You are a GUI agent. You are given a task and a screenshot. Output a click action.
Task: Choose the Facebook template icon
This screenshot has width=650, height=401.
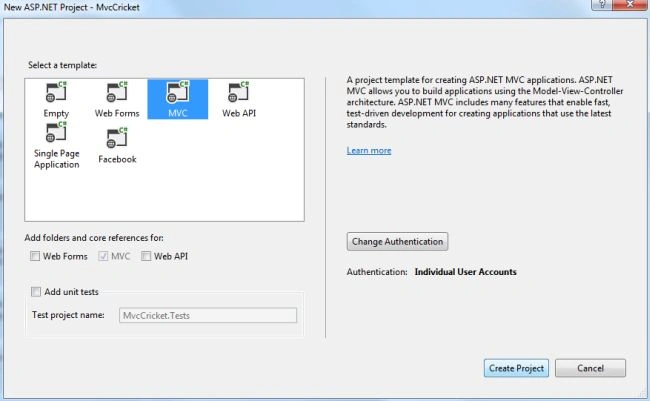pos(117,138)
